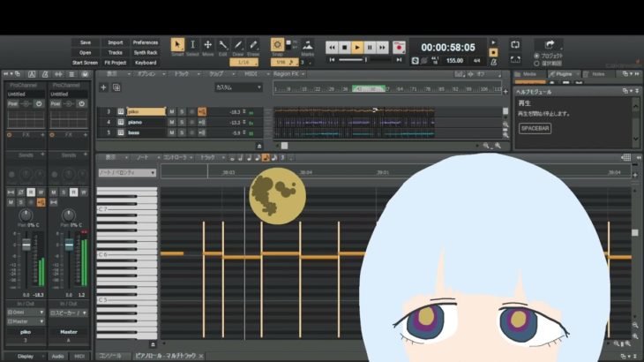This screenshot has width=644, height=362.
Task: Switch to the コンソール tab
Action: pos(109,356)
